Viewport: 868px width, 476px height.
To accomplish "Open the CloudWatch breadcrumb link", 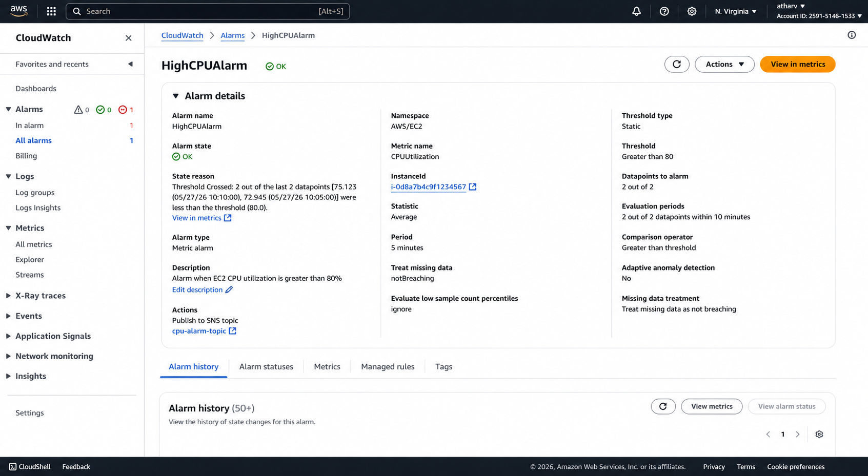I will pyautogui.click(x=182, y=35).
